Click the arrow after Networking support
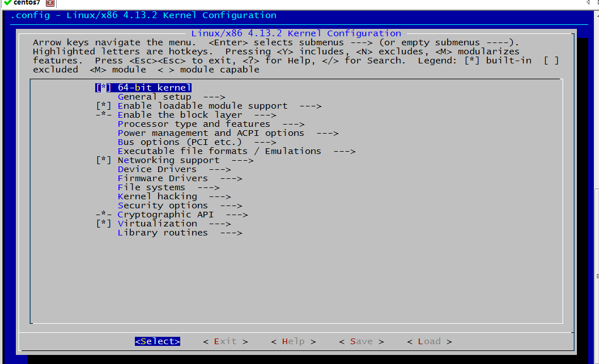Image resolution: width=599 pixels, height=364 pixels. (x=242, y=160)
